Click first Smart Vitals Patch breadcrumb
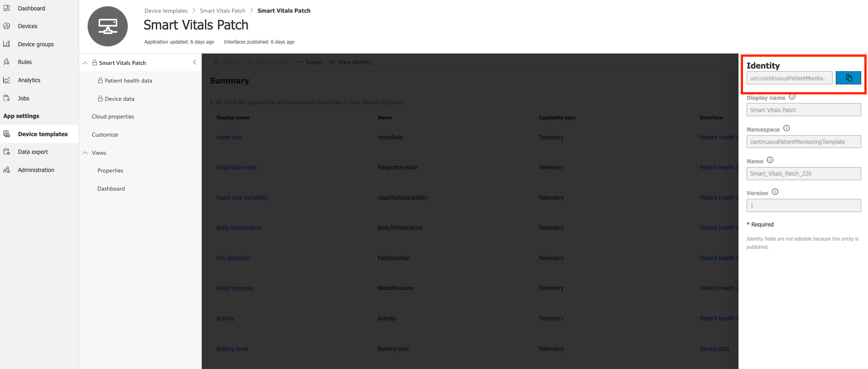This screenshot has height=369, width=868. (x=223, y=11)
